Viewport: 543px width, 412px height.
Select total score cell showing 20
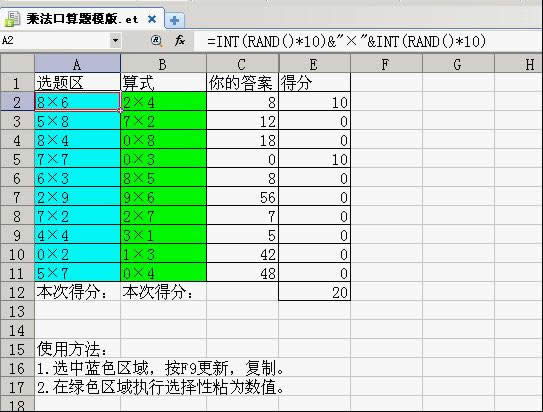click(x=314, y=292)
